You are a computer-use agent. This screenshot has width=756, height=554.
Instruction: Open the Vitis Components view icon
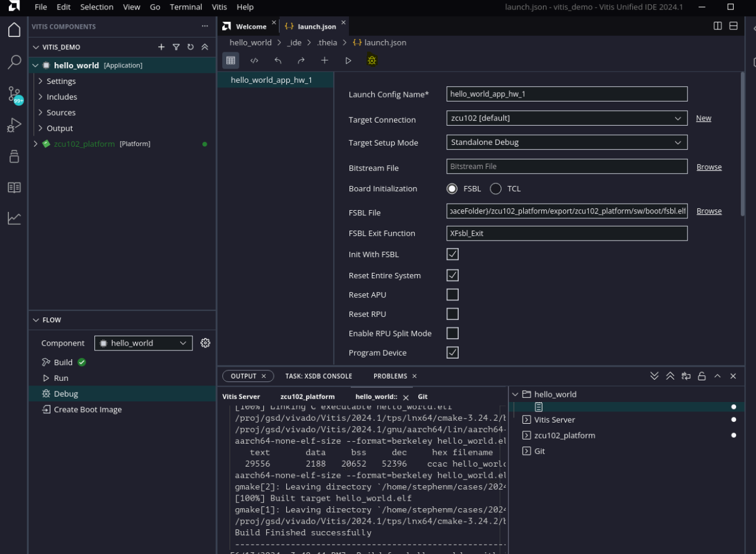[14, 156]
